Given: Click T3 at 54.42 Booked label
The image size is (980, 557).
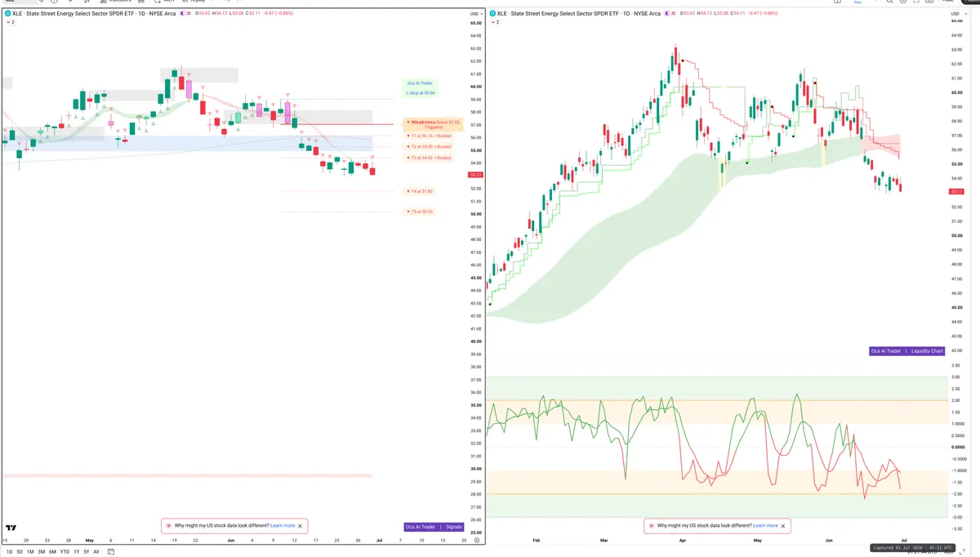Looking at the screenshot, I should click(429, 158).
